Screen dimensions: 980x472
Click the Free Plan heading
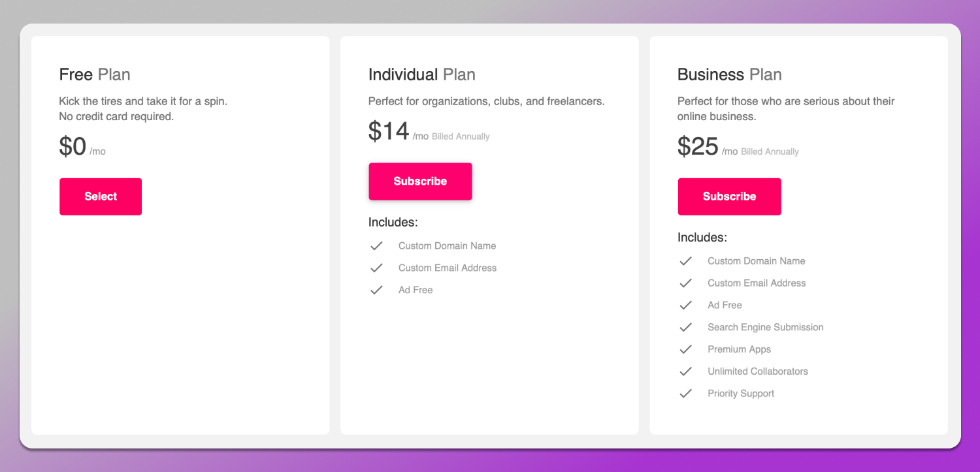95,74
